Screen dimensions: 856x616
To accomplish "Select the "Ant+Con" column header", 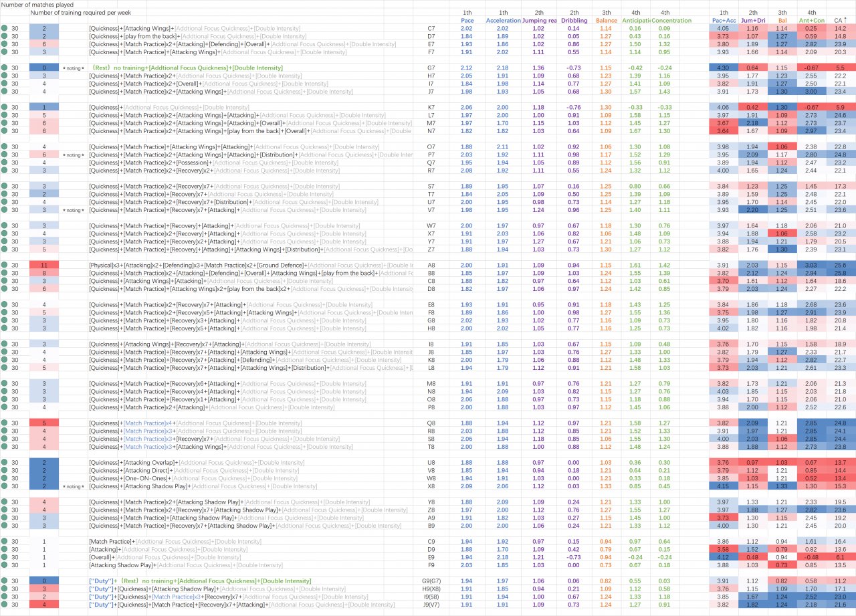I will (811, 21).
